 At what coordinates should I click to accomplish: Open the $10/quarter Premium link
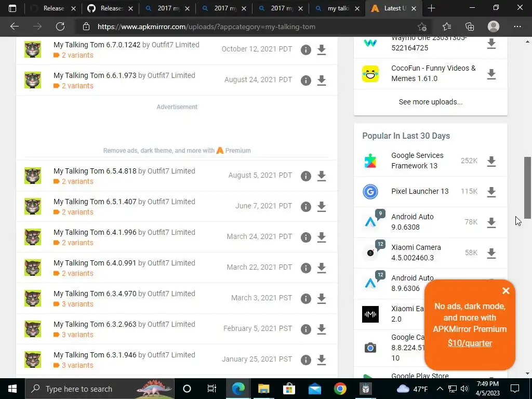[x=470, y=343]
